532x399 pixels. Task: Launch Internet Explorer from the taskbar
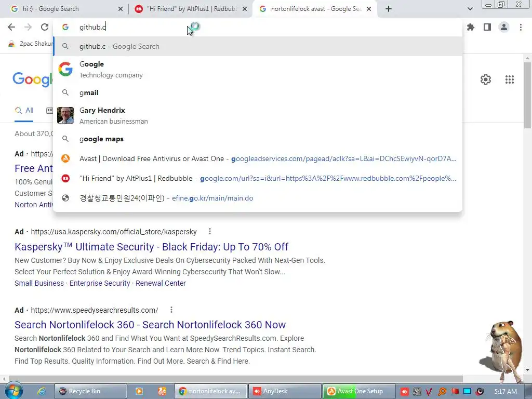42,391
